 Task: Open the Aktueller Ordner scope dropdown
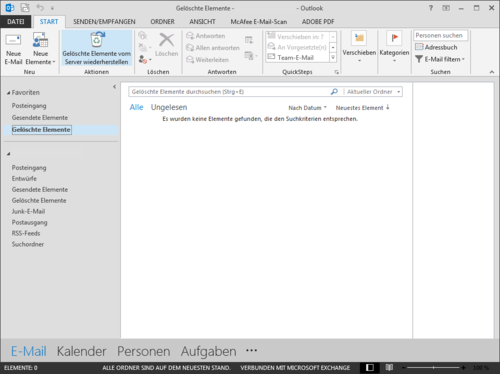[x=373, y=92]
